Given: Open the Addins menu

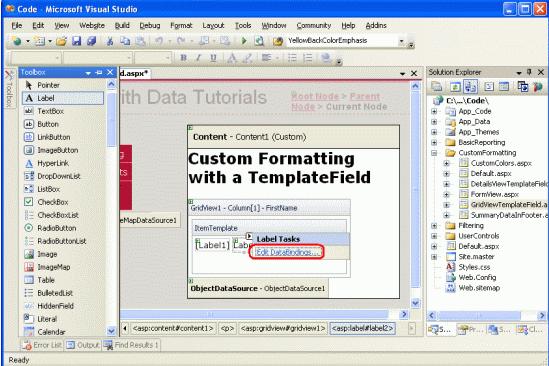Looking at the screenshot, I should pos(376,26).
